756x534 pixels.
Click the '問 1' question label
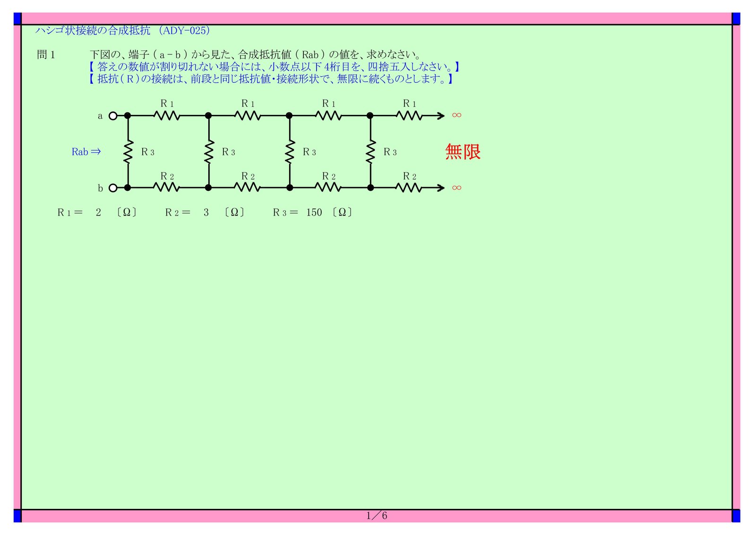pyautogui.click(x=46, y=55)
